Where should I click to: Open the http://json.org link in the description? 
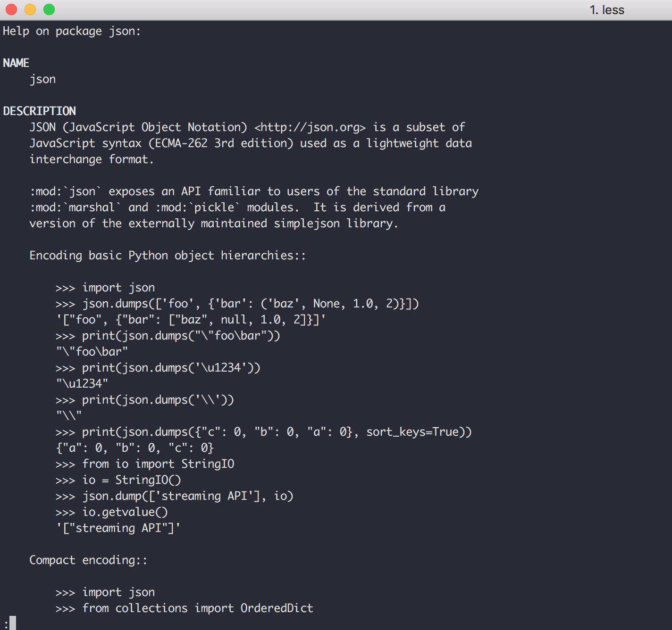click(310, 127)
